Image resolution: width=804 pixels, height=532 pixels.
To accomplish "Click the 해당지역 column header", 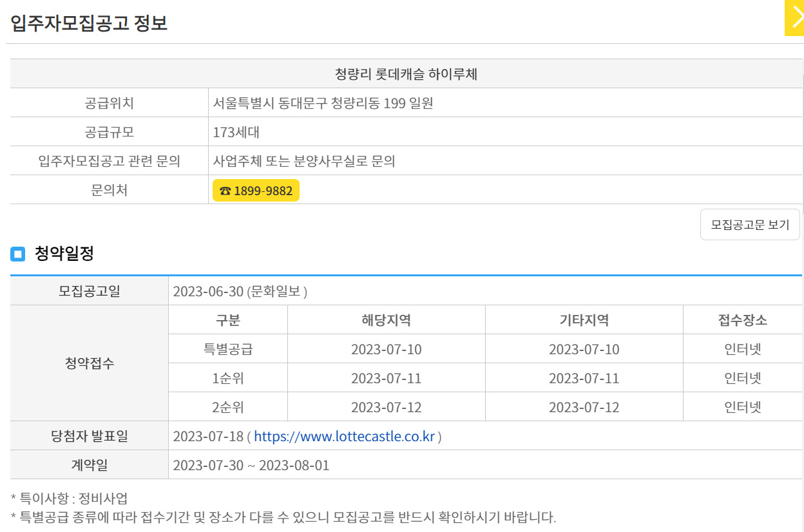I will [x=387, y=320].
